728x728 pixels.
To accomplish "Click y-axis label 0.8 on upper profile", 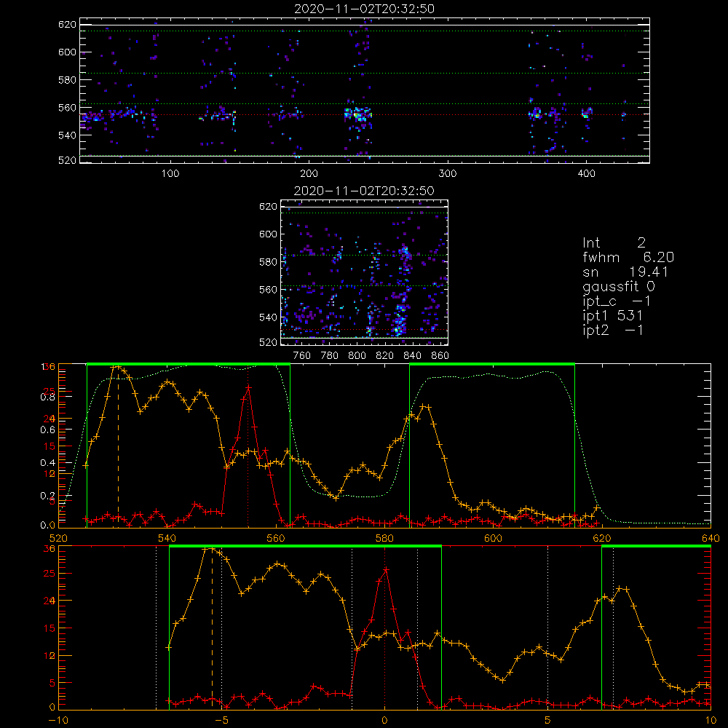I will [48, 397].
